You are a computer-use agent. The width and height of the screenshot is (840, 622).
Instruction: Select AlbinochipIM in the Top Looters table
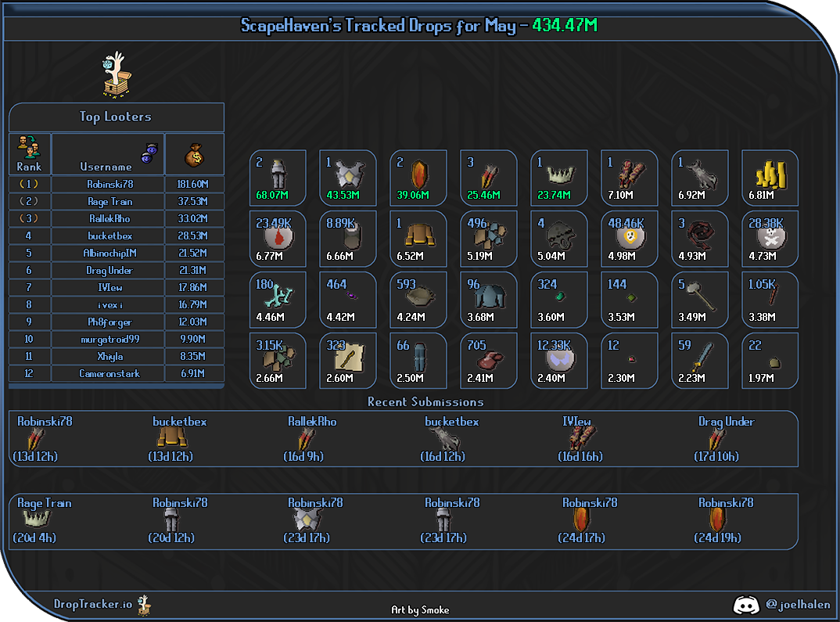pos(109,253)
